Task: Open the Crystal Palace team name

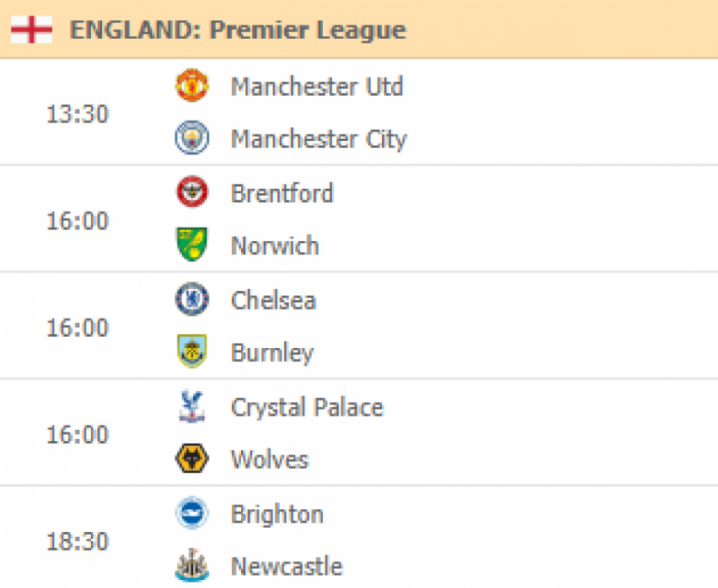Action: [x=307, y=408]
